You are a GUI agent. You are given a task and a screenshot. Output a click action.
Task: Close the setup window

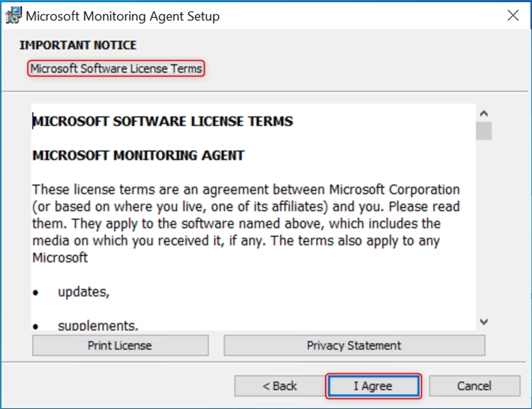click(x=513, y=15)
